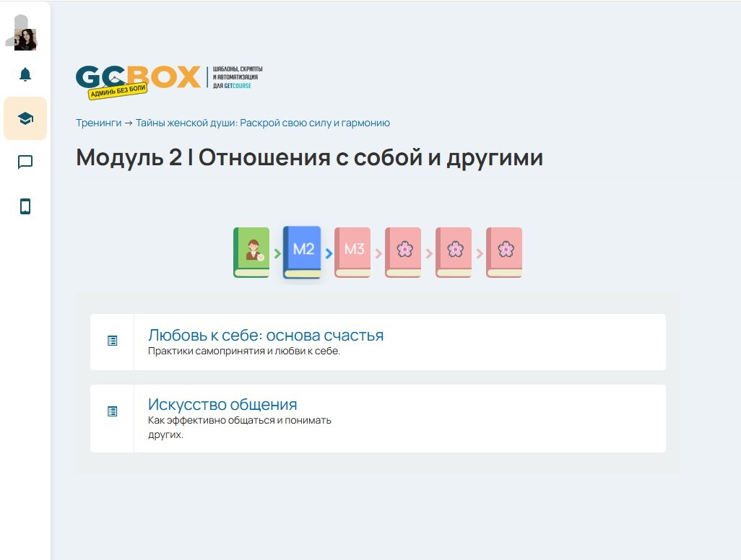Click the Практики самопринятия lesson description
Screen dimensions: 741x560
coord(243,351)
